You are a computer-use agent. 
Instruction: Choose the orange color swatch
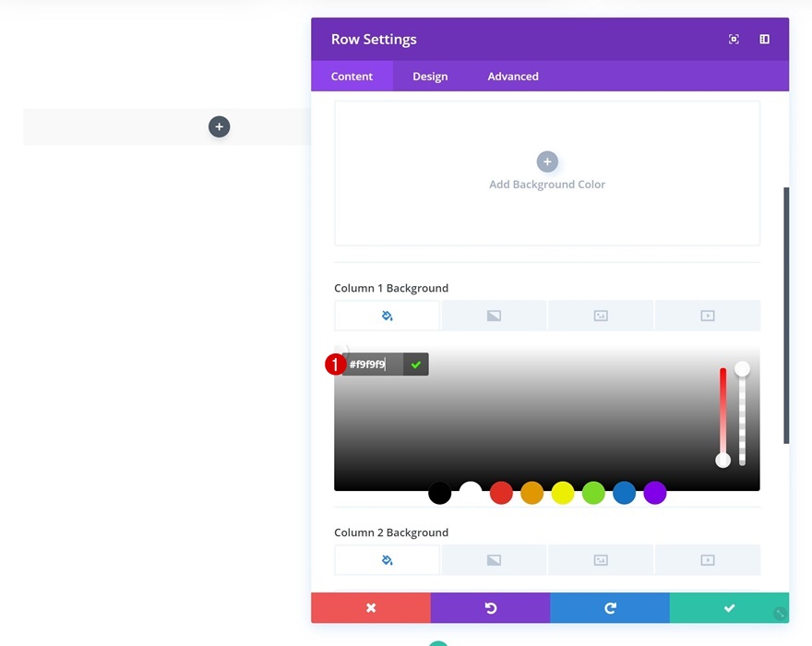click(531, 493)
